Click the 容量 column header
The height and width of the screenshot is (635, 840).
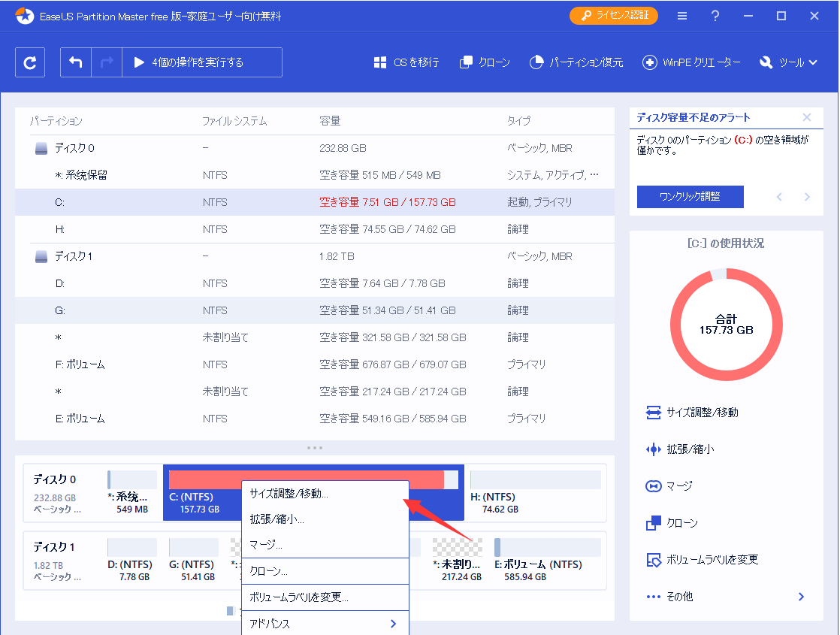coord(330,121)
